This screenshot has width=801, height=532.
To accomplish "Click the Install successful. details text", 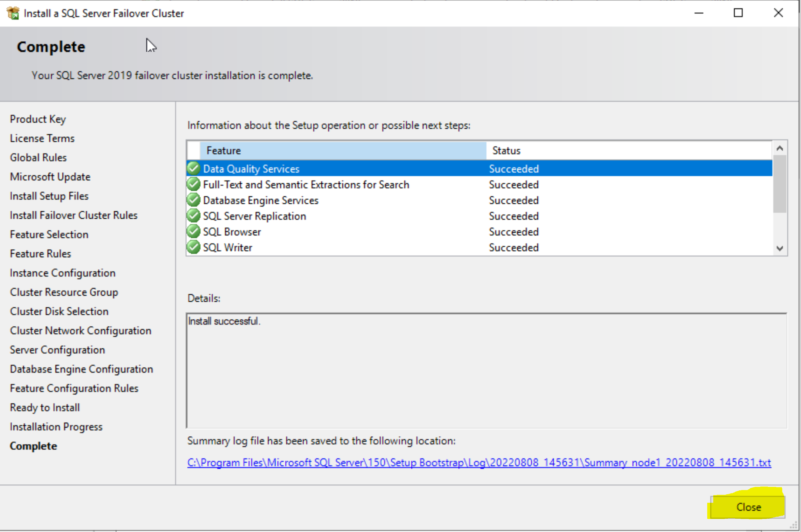I will [224, 321].
